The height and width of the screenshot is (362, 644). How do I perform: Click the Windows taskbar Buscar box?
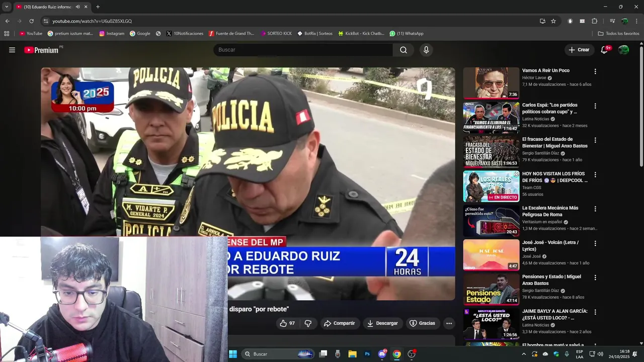tap(278, 354)
